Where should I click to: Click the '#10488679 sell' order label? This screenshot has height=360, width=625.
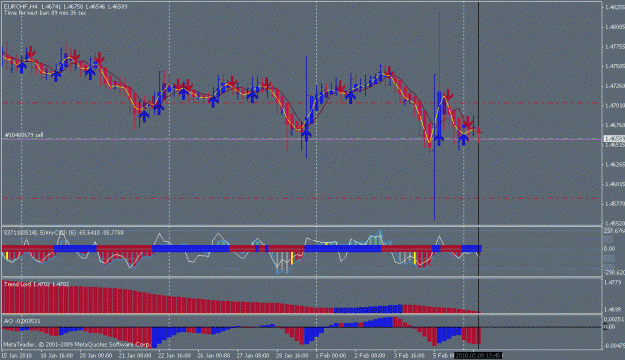tap(24, 135)
